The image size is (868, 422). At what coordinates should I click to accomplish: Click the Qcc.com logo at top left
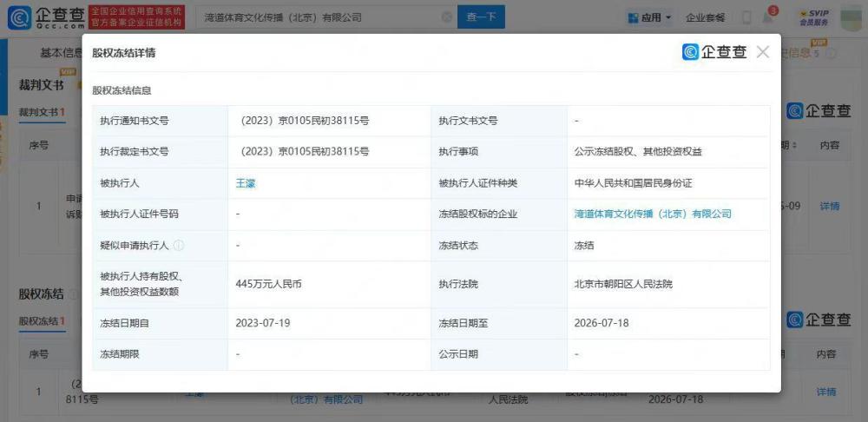pos(47,17)
